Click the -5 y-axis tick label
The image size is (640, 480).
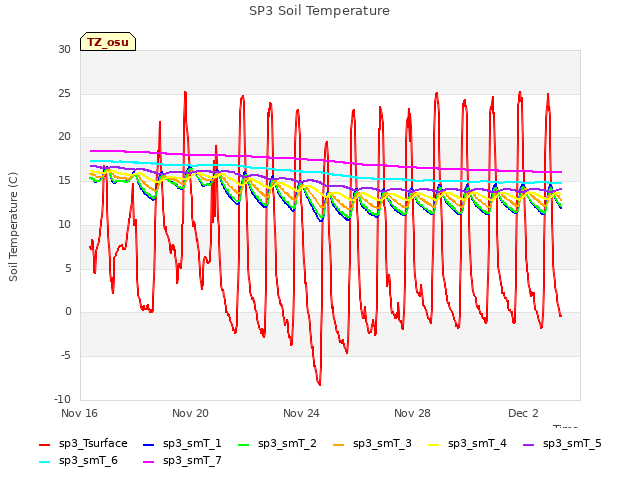[x=66, y=356]
